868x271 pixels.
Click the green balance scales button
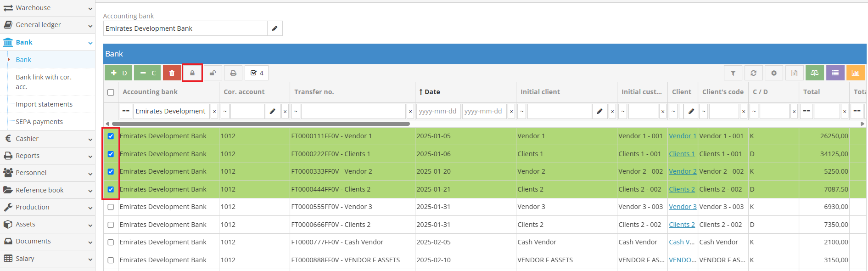(814, 73)
